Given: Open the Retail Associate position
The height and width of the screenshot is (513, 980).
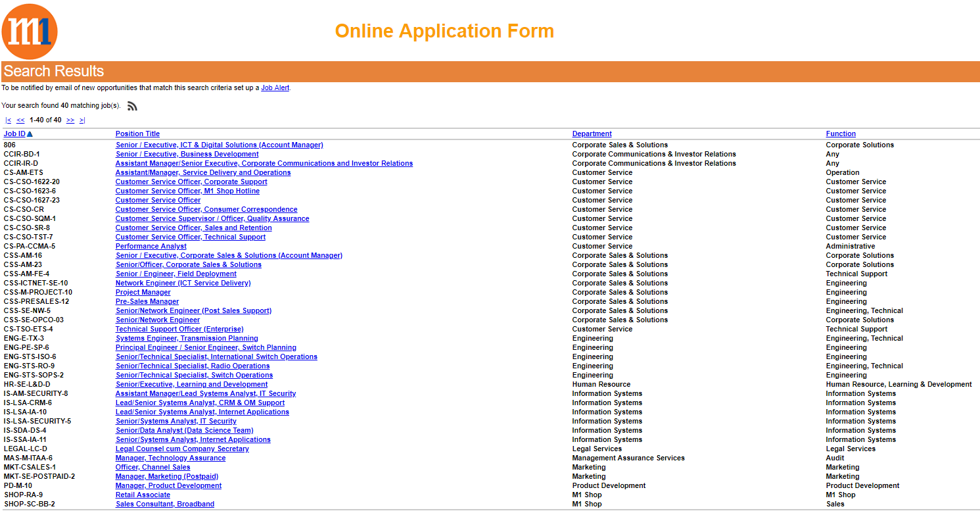Looking at the screenshot, I should (143, 495).
